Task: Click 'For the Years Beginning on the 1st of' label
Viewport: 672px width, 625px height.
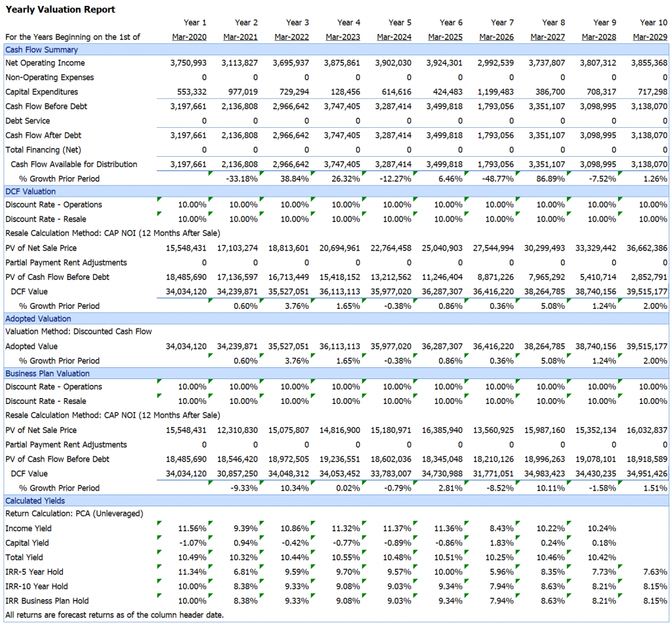Action: (x=72, y=37)
